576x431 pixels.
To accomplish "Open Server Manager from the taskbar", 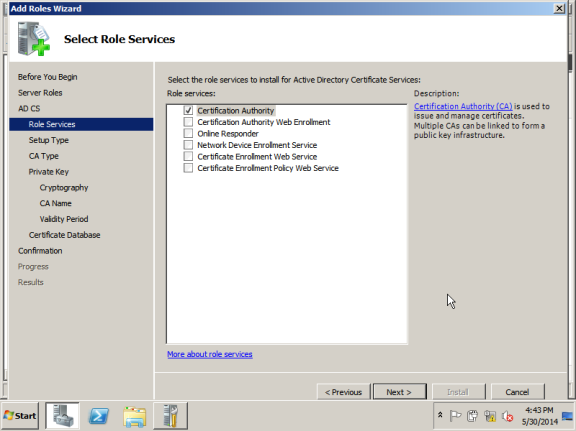I will point(62,416).
